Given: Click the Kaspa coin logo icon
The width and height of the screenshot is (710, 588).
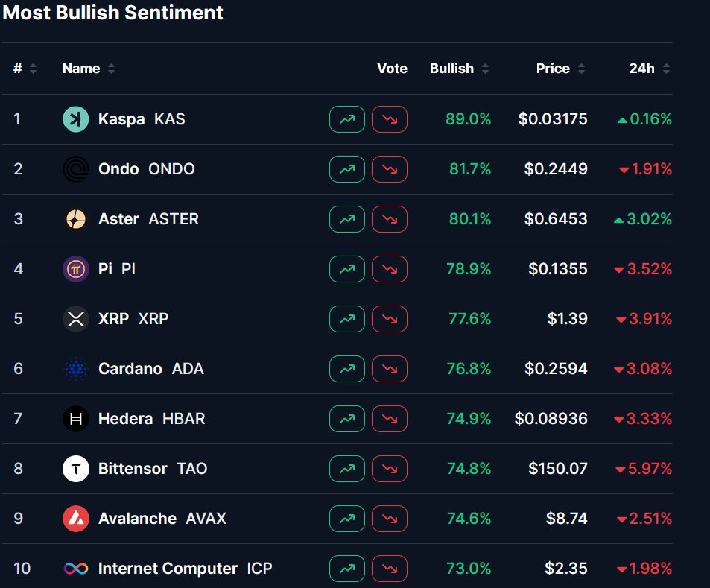Looking at the screenshot, I should (x=76, y=119).
